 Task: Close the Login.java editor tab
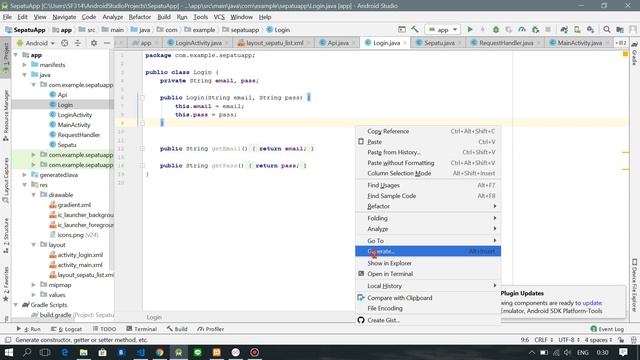click(x=405, y=43)
